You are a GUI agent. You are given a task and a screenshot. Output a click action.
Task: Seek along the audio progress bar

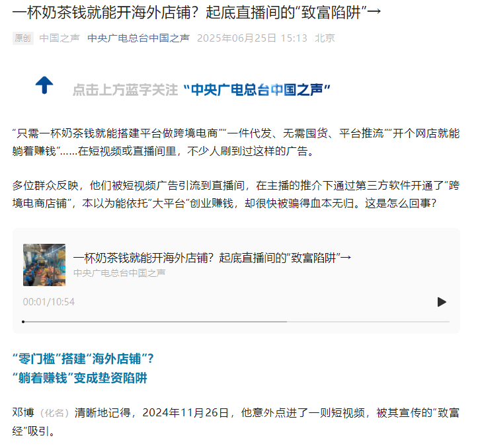point(236,322)
